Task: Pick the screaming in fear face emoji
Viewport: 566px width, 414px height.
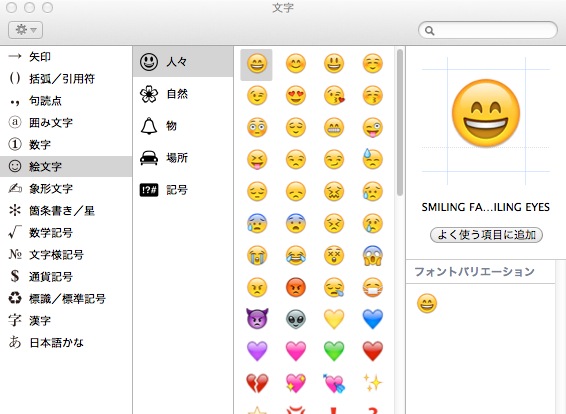Action: 373,255
